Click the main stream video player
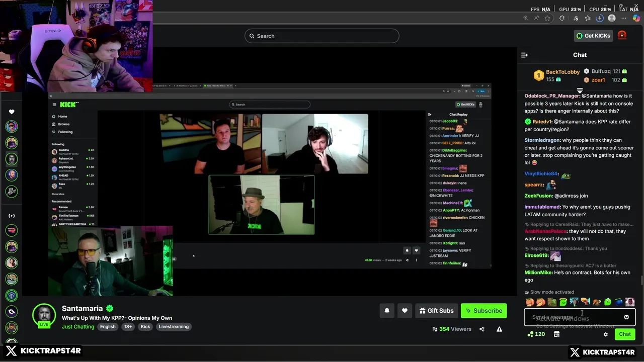 click(x=269, y=171)
